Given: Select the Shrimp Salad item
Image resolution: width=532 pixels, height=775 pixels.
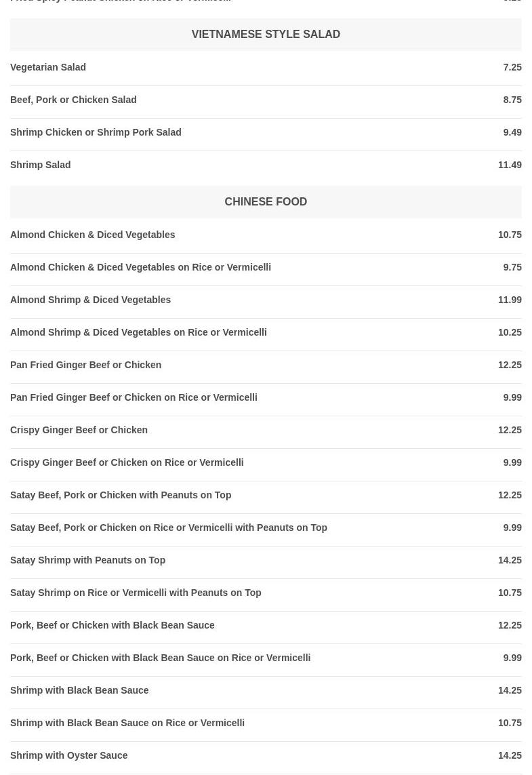Looking at the screenshot, I should tap(41, 165).
